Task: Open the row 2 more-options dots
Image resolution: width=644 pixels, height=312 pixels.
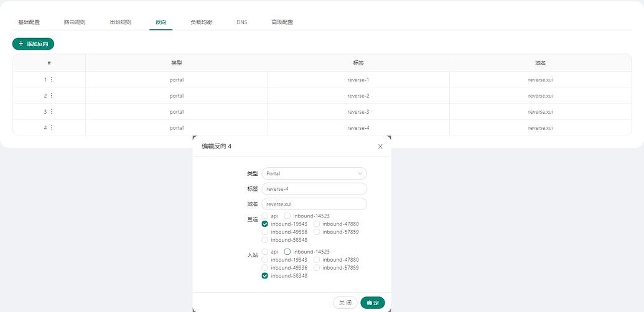Action: [52, 96]
